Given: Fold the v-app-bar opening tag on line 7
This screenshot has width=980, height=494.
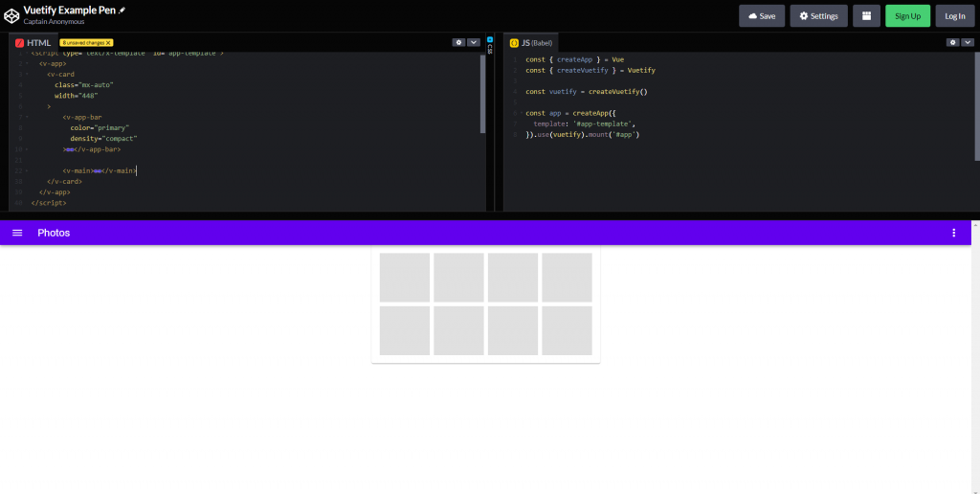Looking at the screenshot, I should [27, 117].
